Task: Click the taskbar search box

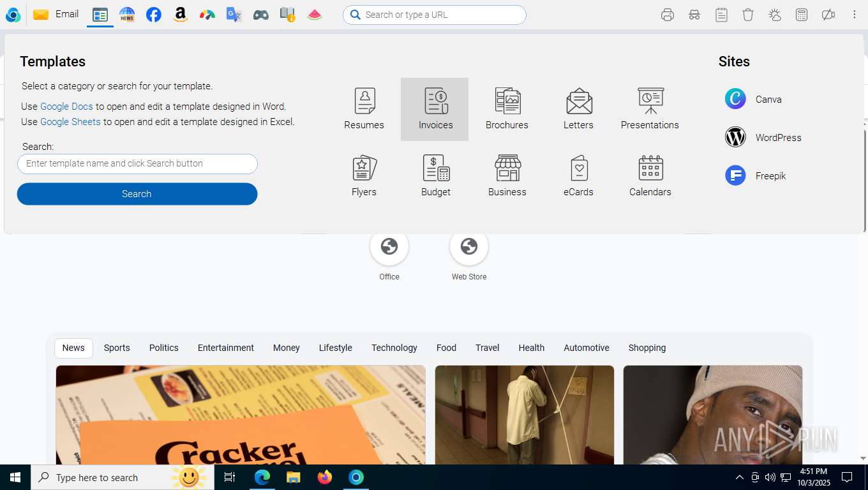Action: pyautogui.click(x=123, y=477)
